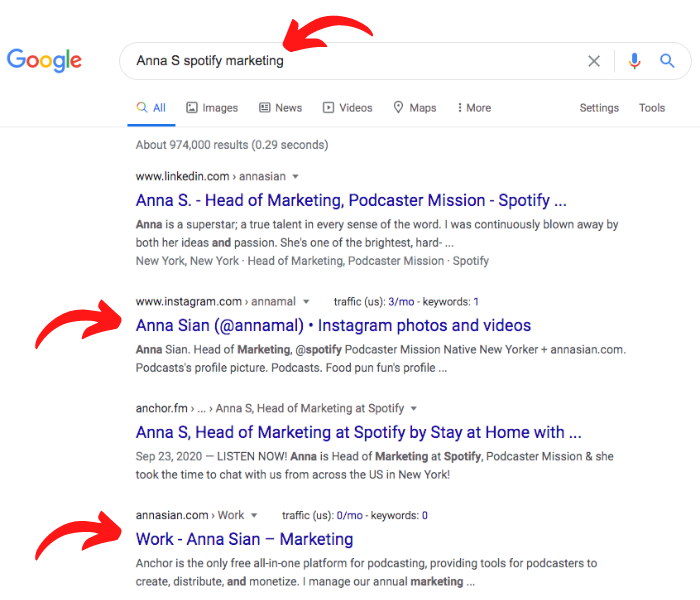Click the blue magnifying glass search button

(x=667, y=60)
